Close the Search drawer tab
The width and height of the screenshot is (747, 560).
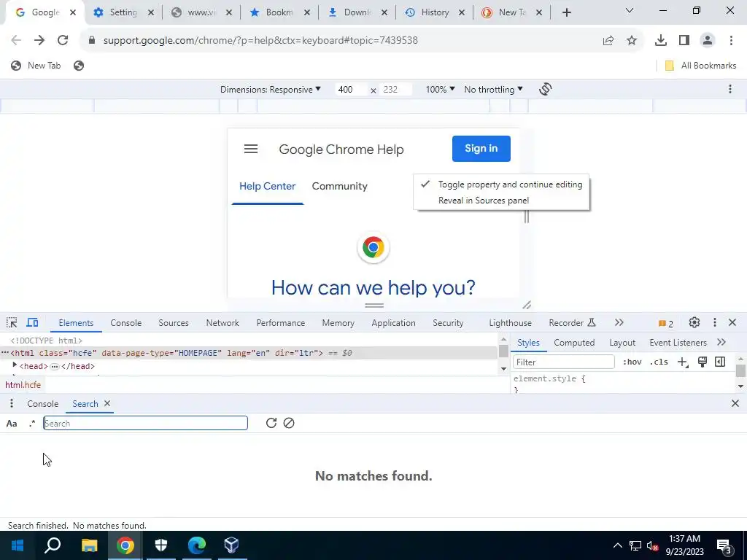point(107,403)
